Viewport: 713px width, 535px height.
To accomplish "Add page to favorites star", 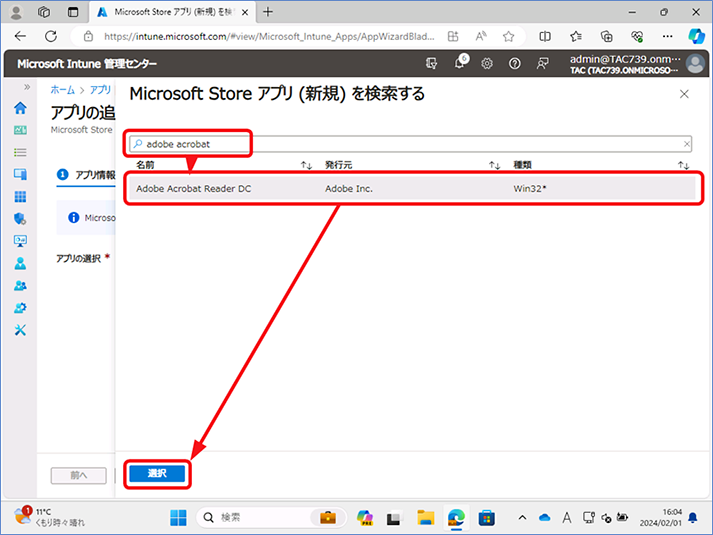I will (508, 36).
